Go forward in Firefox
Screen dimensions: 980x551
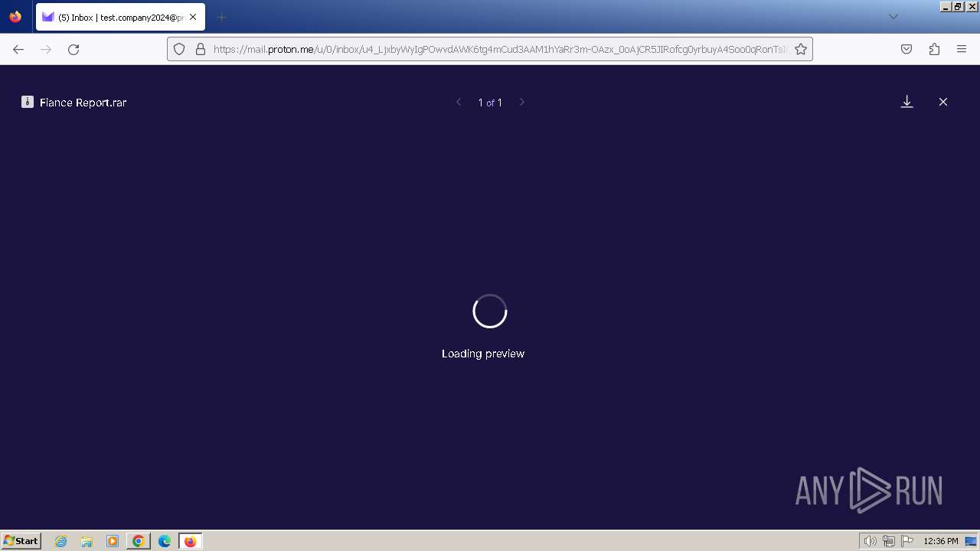pyautogui.click(x=46, y=49)
